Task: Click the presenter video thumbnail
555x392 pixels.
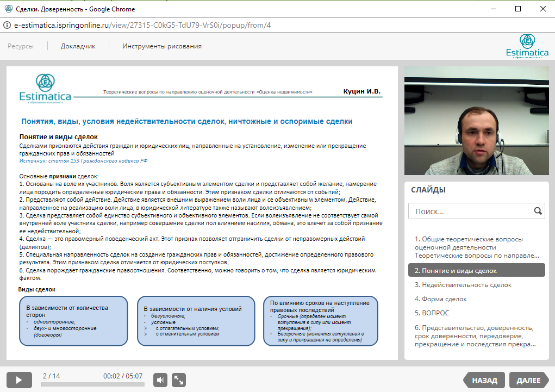Action: 476,121
